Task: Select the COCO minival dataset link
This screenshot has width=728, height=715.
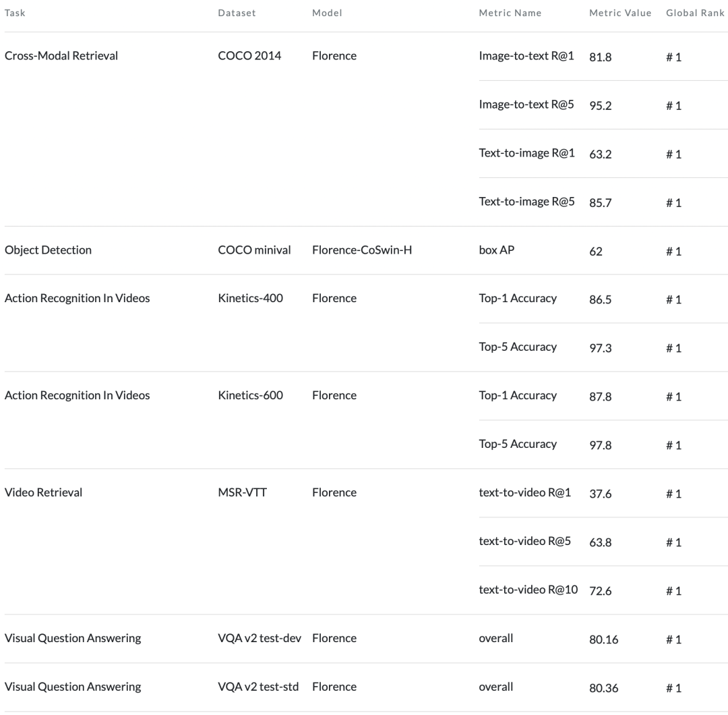Action: point(254,250)
